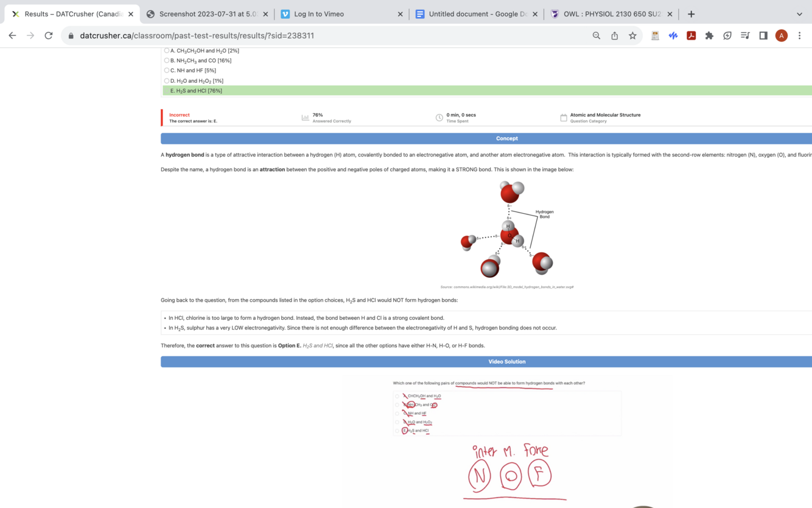Screen dimensions: 812x508
Task: Click the Atomic and Molecular Structure category
Action: click(605, 115)
